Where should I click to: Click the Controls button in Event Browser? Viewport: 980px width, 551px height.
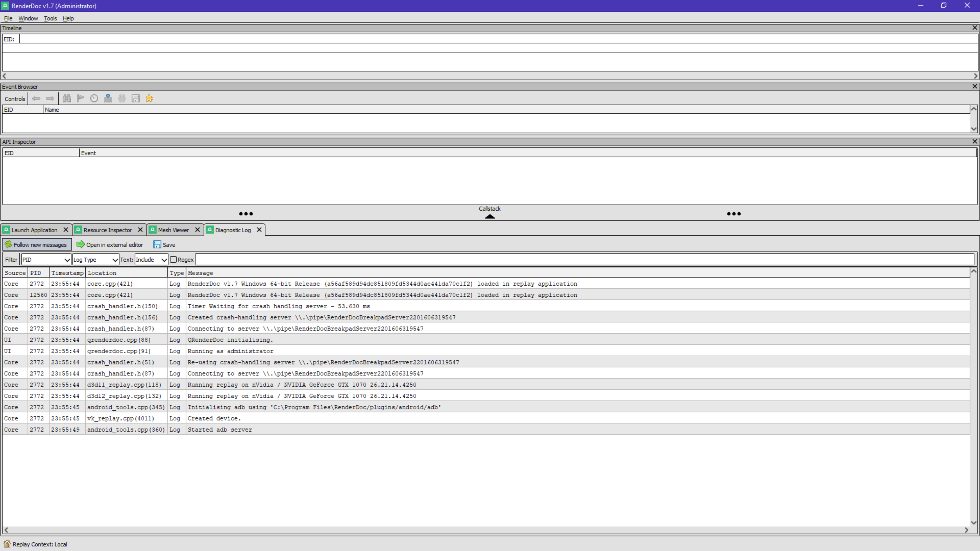point(15,99)
